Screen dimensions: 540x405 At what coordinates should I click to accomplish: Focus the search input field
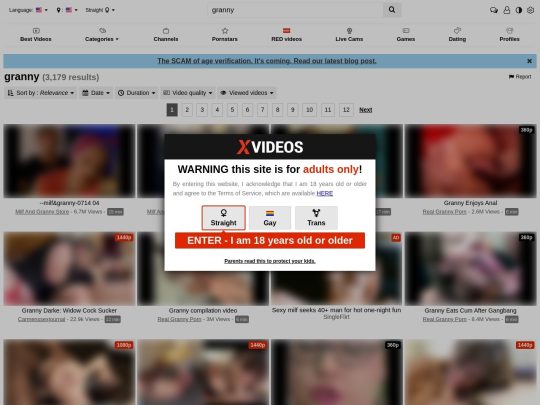295,10
